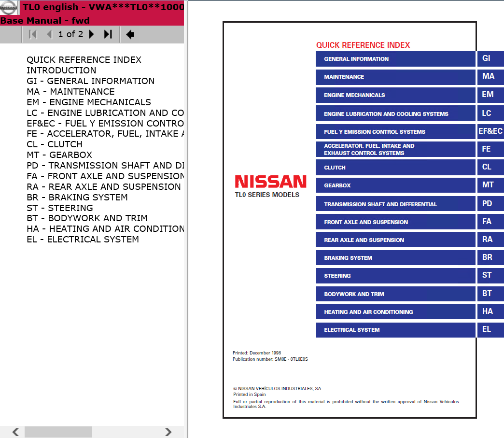Image resolution: width=504 pixels, height=438 pixels.
Task: Click MAINTENANCE bar on index page
Action: click(x=395, y=77)
